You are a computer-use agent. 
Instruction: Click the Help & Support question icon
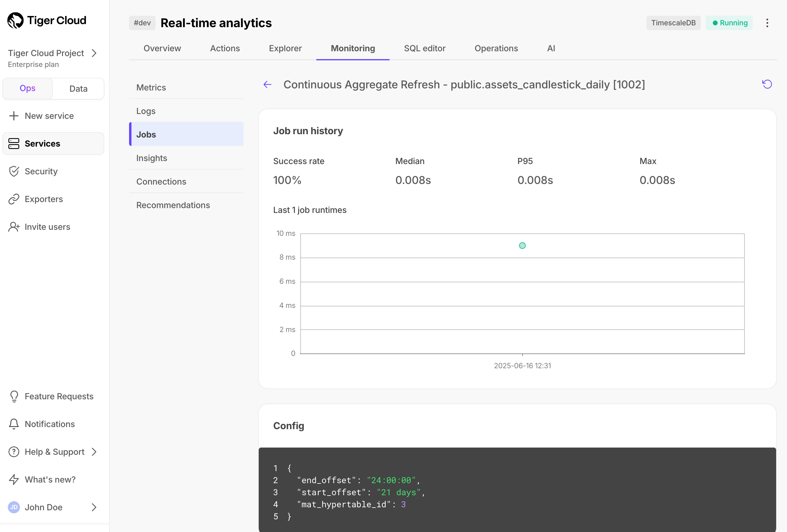[14, 452]
